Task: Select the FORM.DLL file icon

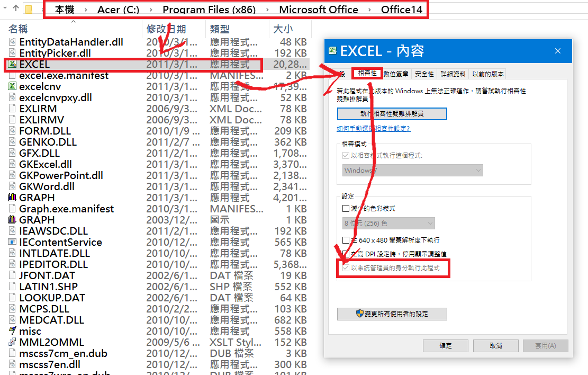Action: [x=12, y=131]
